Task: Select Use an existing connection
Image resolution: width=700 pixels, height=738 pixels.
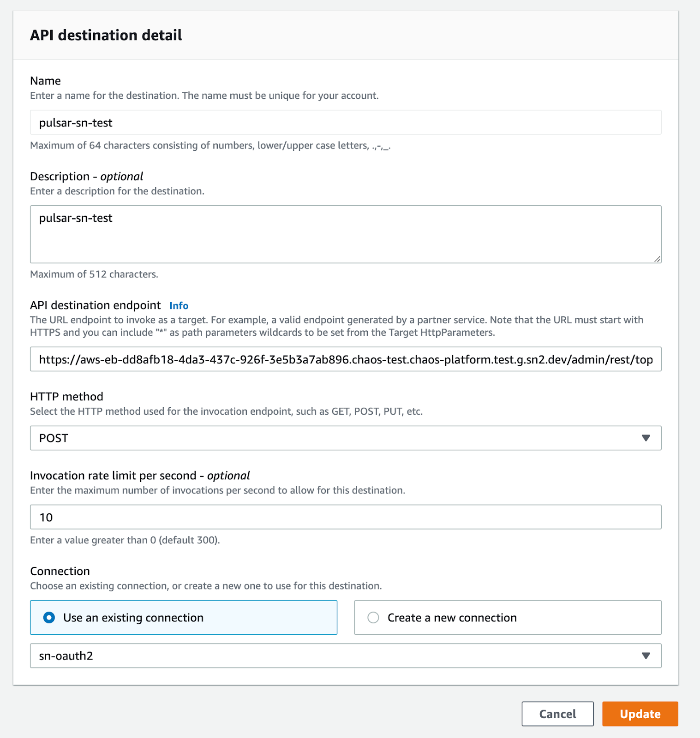Action: click(49, 618)
